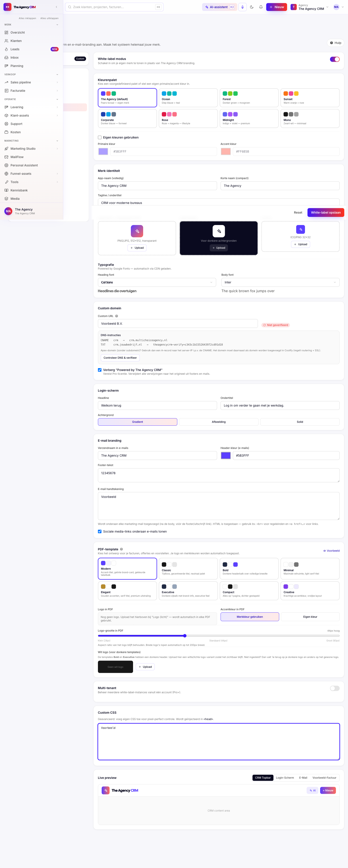This screenshot has height=868, width=348.
Task: Click Tagline / ondertitel input field
Action: pyautogui.click(x=219, y=202)
